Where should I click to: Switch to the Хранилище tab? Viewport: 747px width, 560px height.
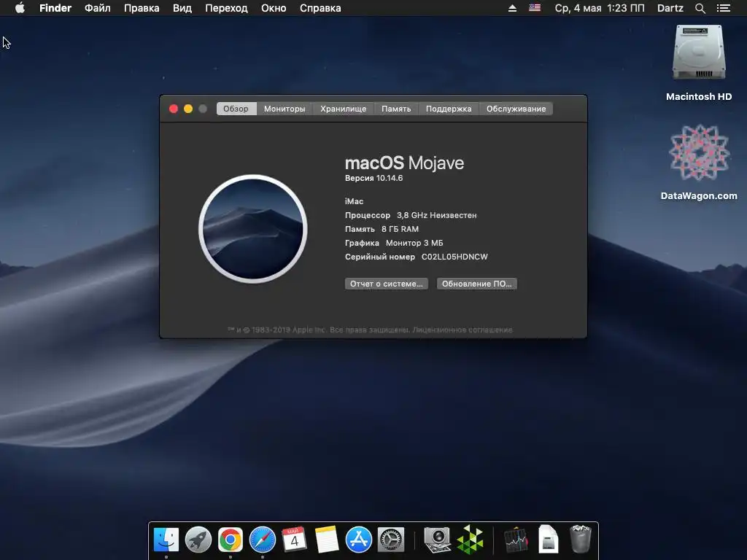tap(343, 109)
